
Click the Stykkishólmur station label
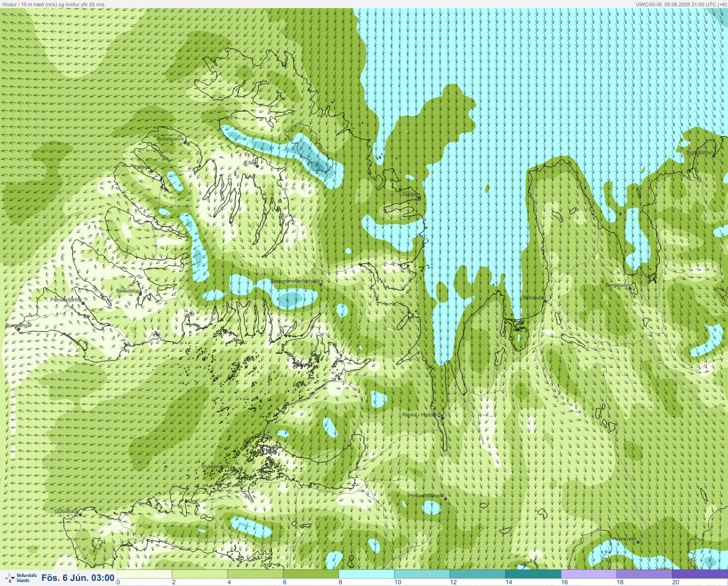point(217,467)
